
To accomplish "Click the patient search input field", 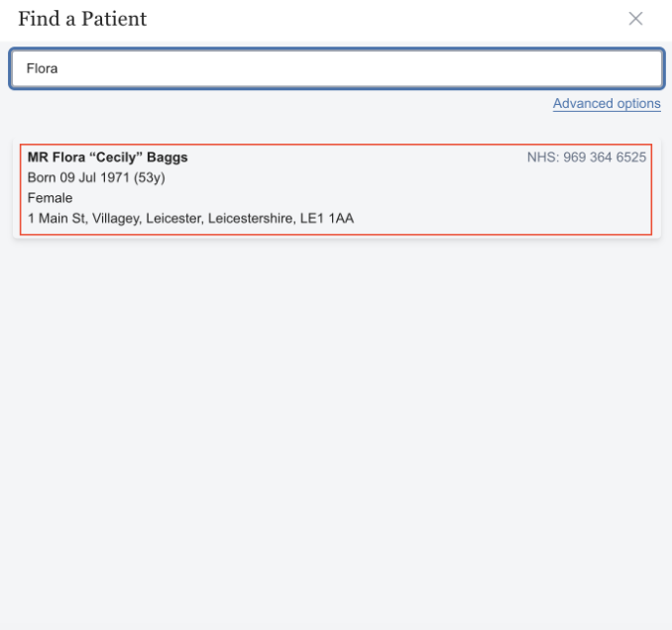I will pyautogui.click(x=336, y=69).
